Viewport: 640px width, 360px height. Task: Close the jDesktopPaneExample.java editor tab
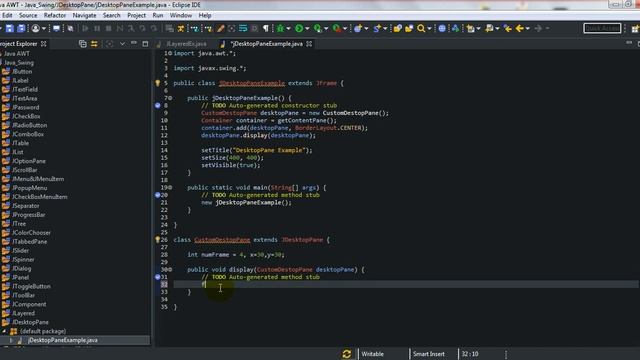coord(309,44)
